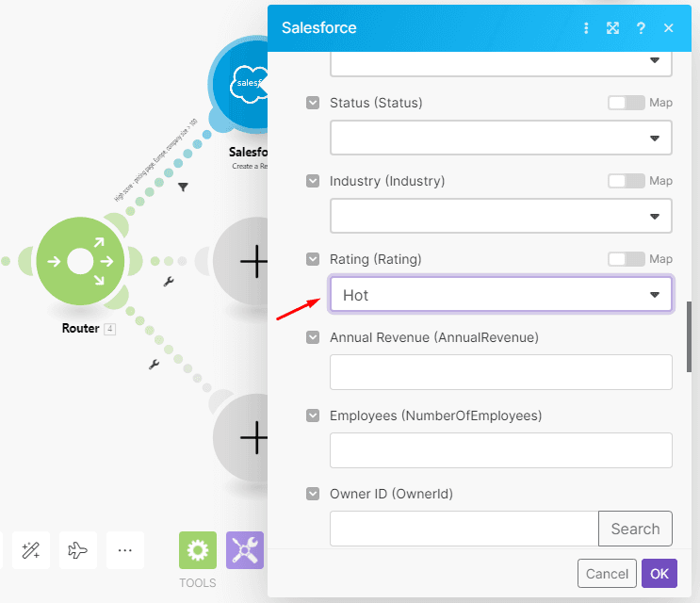
Task: Open the Rating dropdown showing Hot
Action: (x=500, y=295)
